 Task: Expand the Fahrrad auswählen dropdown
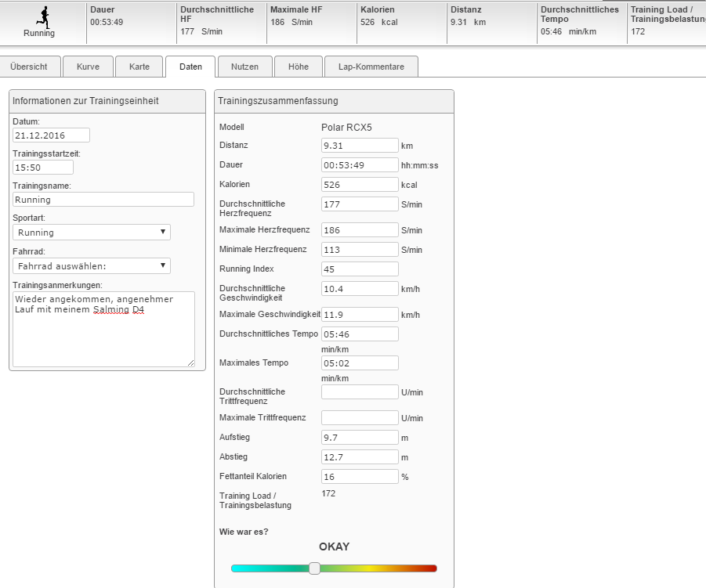pyautogui.click(x=92, y=265)
